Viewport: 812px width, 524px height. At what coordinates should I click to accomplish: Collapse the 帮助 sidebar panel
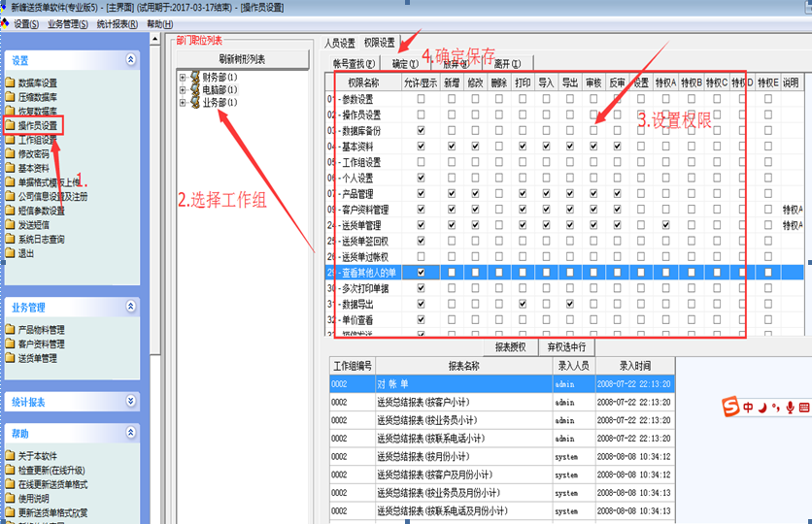[x=131, y=433]
